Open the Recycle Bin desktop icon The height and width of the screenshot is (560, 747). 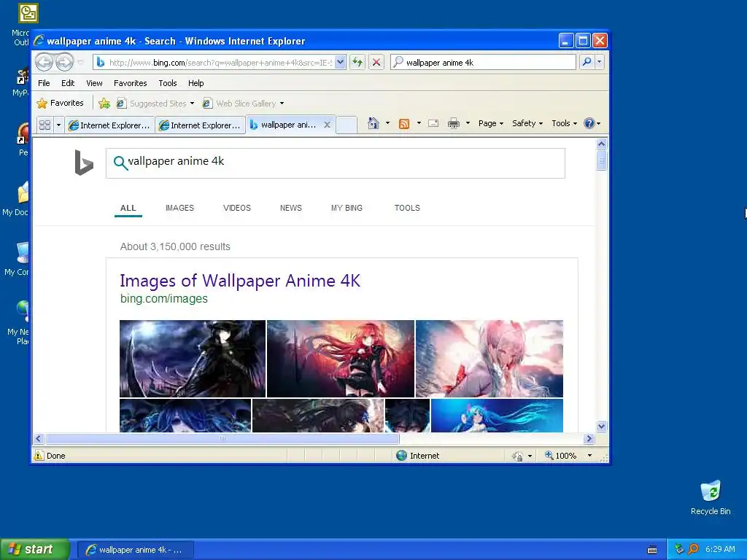[711, 497]
